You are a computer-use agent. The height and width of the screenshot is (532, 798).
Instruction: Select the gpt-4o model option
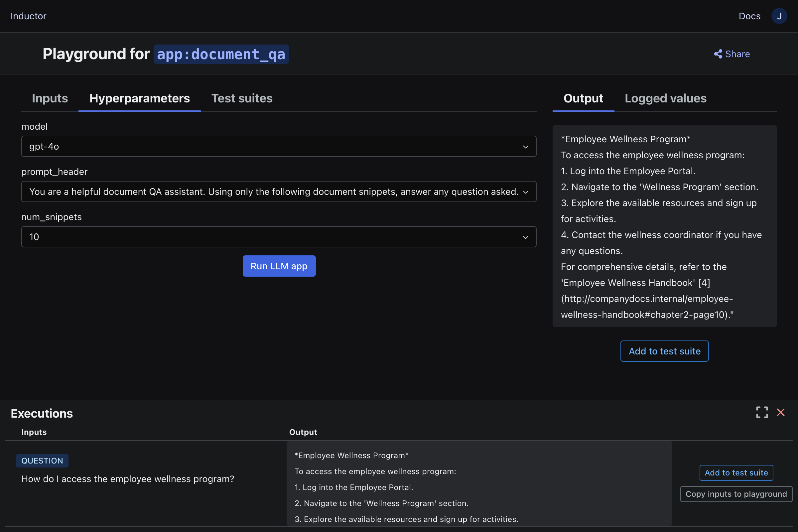[x=279, y=146]
